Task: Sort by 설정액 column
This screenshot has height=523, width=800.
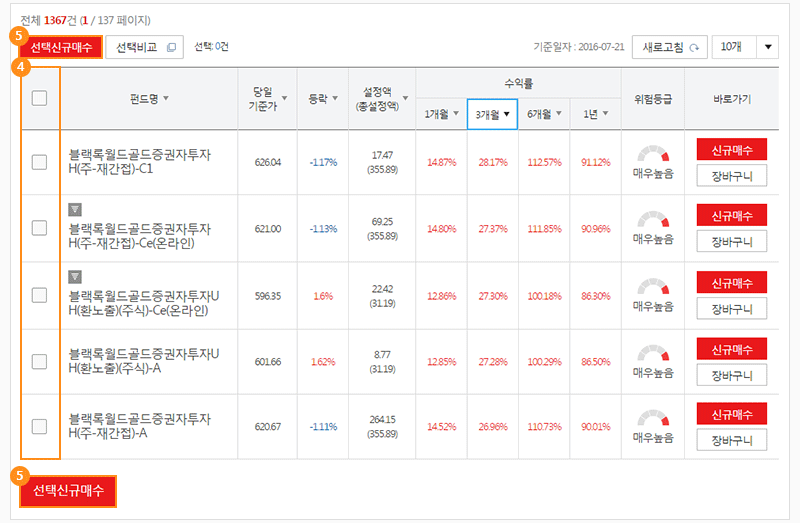Action: (405, 98)
